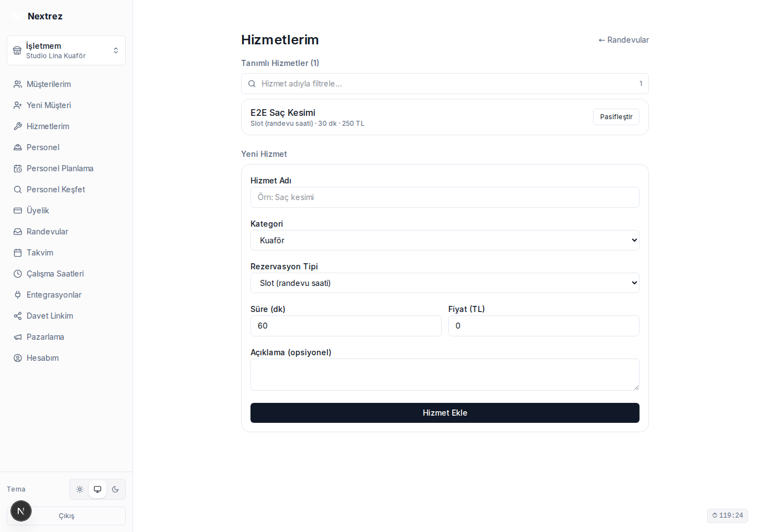The height and width of the screenshot is (532, 757).
Task: Click the 'Tanımlı Hizmetler (1)' heading
Action: point(280,63)
